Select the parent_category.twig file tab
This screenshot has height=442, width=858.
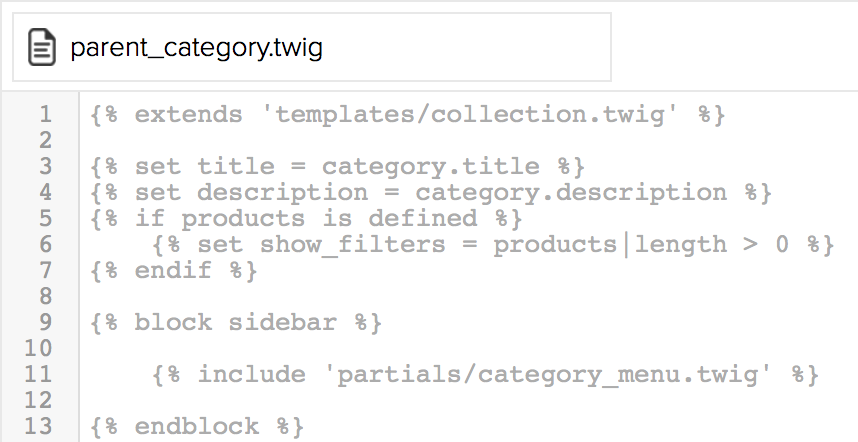312,47
